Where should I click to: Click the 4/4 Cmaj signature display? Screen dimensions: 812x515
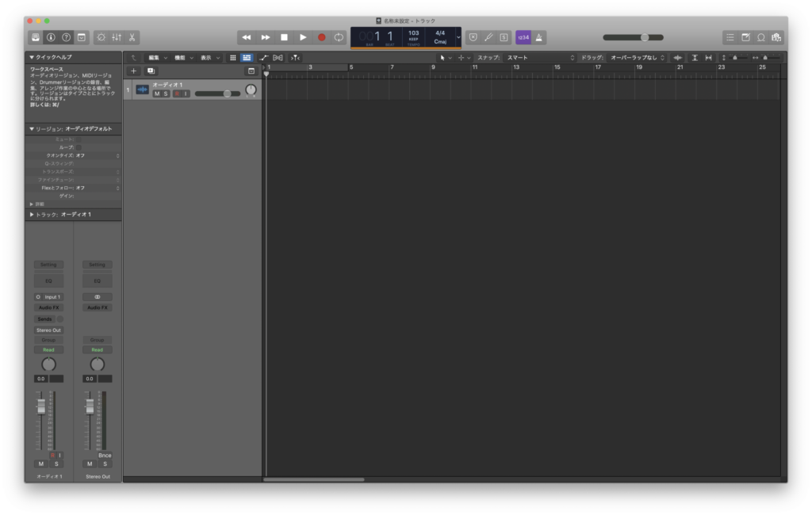(x=440, y=36)
